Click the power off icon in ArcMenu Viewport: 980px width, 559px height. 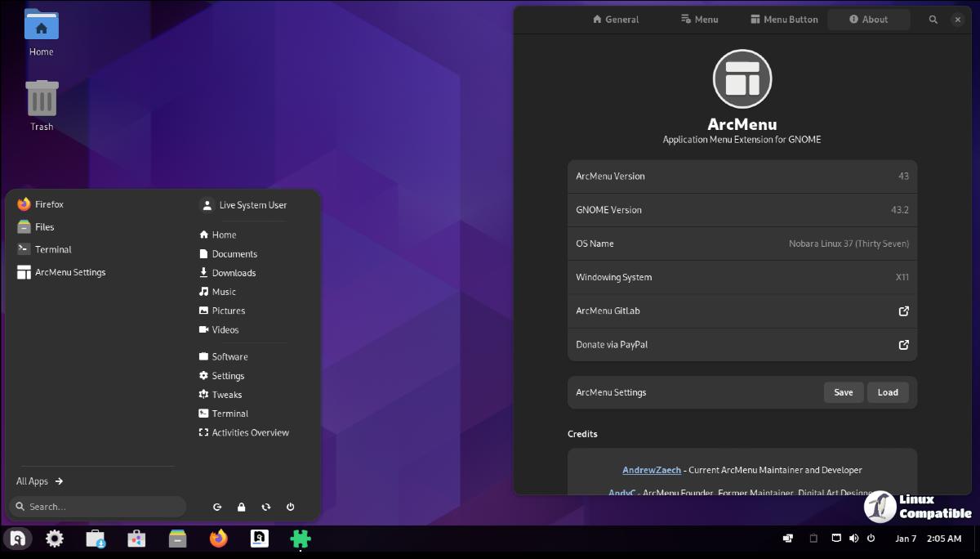291,508
